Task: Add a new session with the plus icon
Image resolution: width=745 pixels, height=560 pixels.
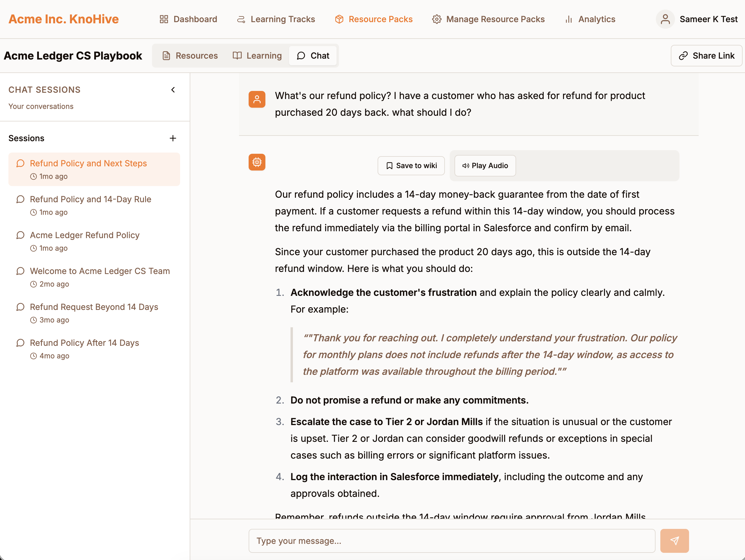Action: coord(173,138)
